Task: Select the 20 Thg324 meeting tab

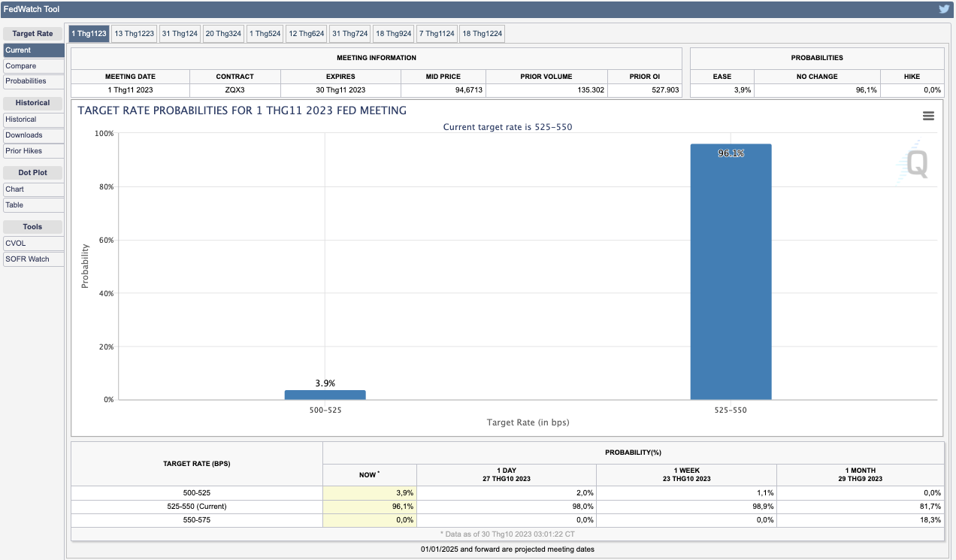Action: [x=223, y=34]
